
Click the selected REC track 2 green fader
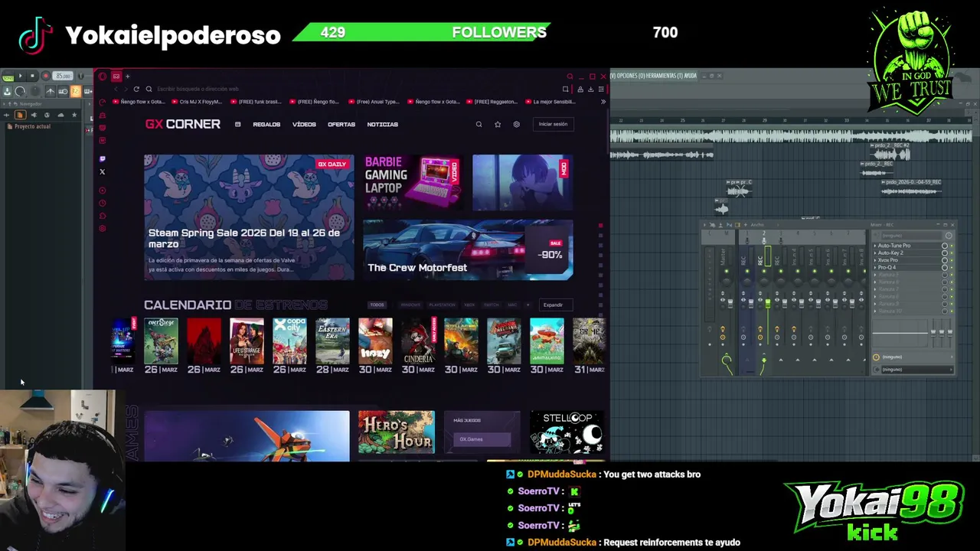click(x=768, y=303)
